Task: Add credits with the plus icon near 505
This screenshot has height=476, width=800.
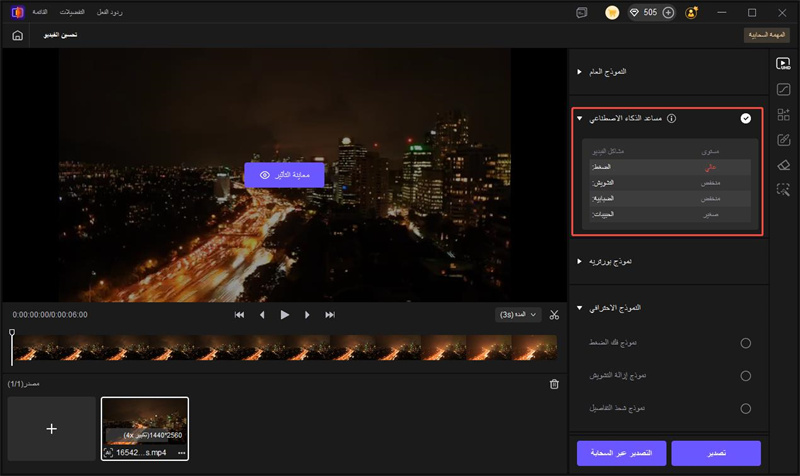Action: [x=668, y=13]
